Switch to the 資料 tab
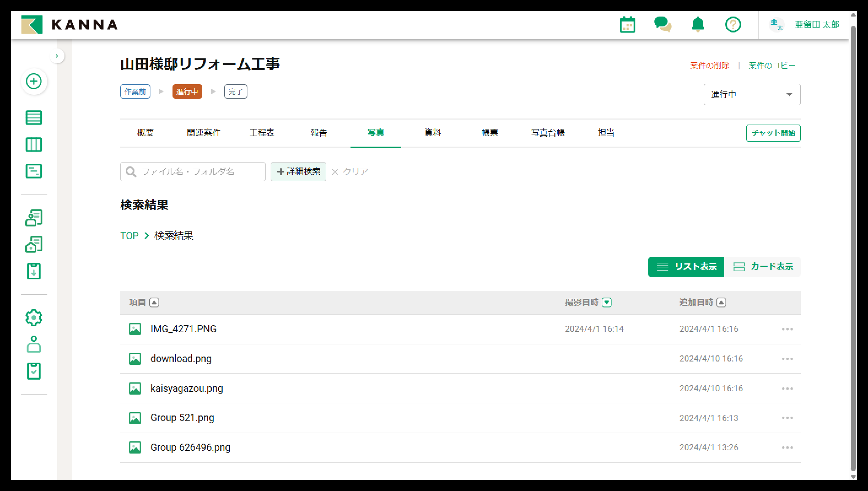The image size is (868, 491). 432,133
